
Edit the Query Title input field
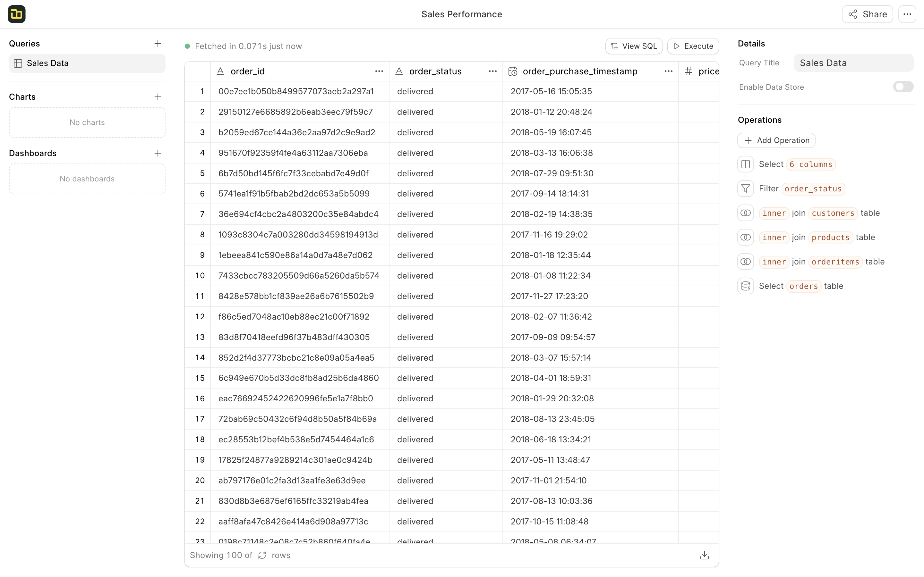click(x=853, y=63)
